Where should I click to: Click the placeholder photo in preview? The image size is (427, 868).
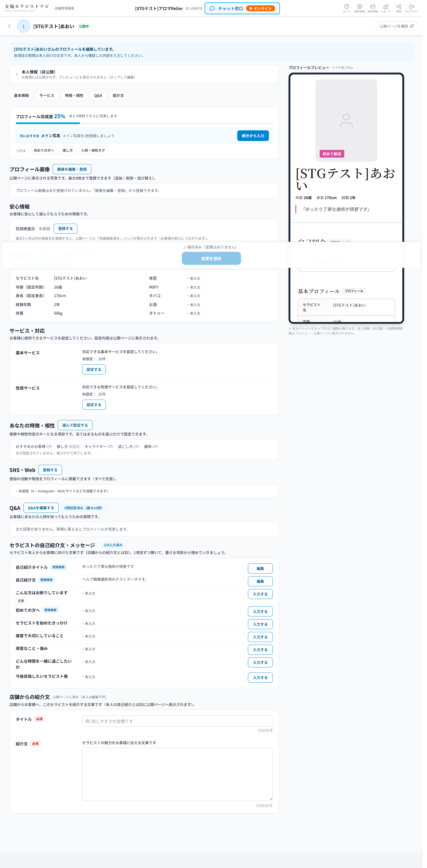point(346,120)
